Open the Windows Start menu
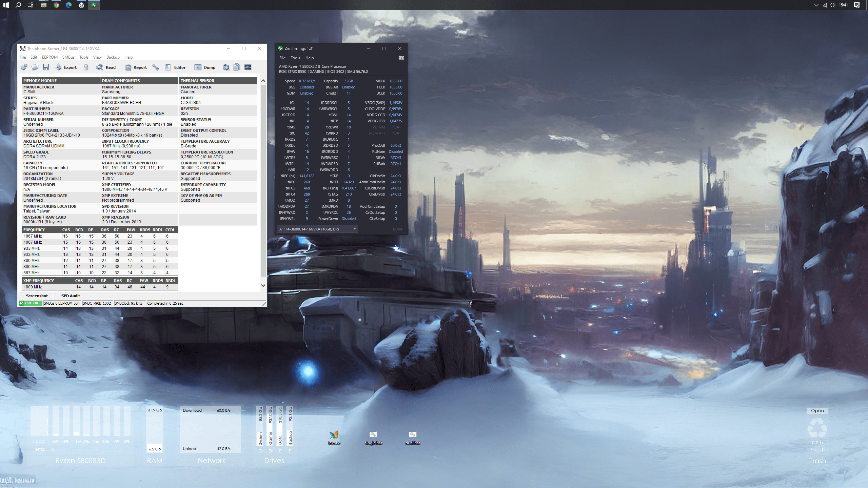The height and width of the screenshot is (488, 868). tap(6, 5)
